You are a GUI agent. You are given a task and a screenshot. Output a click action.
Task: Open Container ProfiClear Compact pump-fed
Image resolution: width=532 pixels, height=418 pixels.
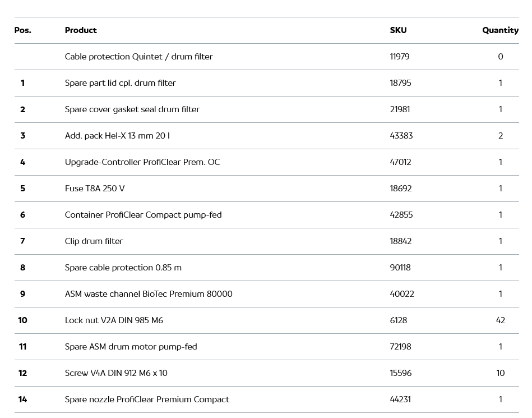pos(143,215)
